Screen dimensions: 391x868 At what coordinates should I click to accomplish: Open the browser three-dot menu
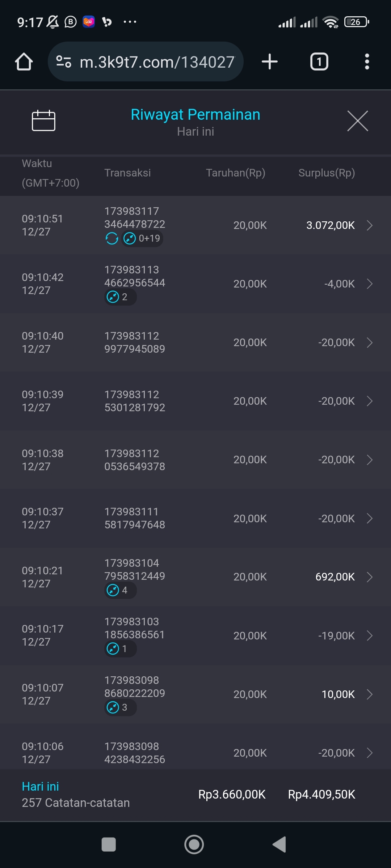coord(367,61)
